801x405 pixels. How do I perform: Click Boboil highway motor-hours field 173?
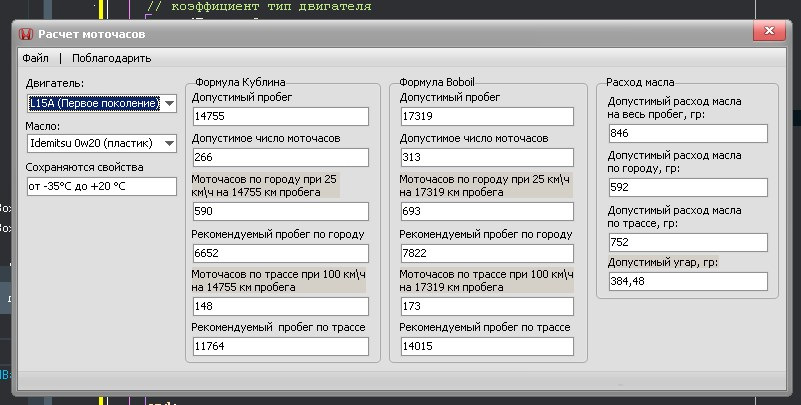click(487, 306)
